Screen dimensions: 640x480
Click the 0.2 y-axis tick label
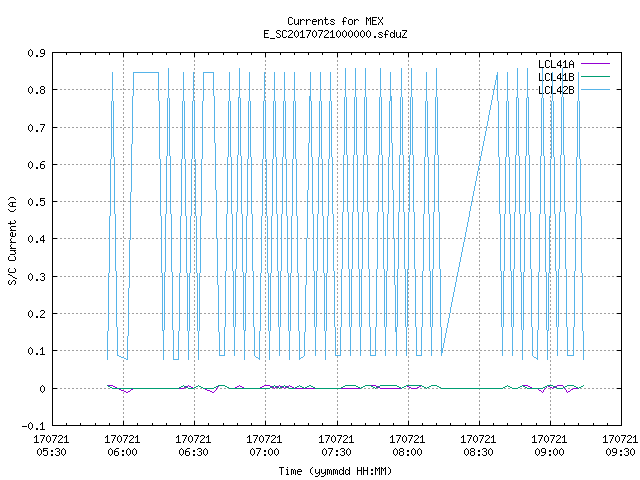tap(36, 314)
